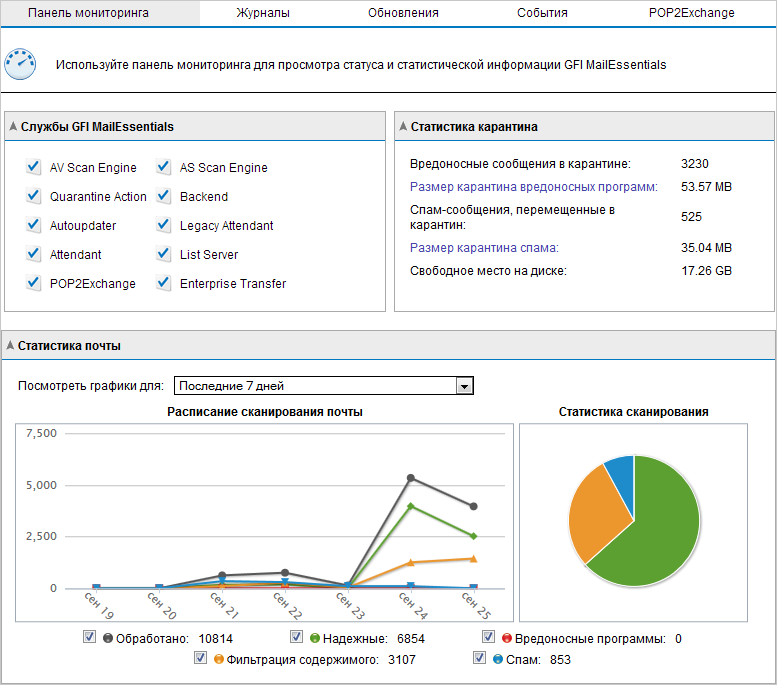Viewport: 777px width, 685px height.
Task: Go to the POP2Exchange tab
Action: 691,13
